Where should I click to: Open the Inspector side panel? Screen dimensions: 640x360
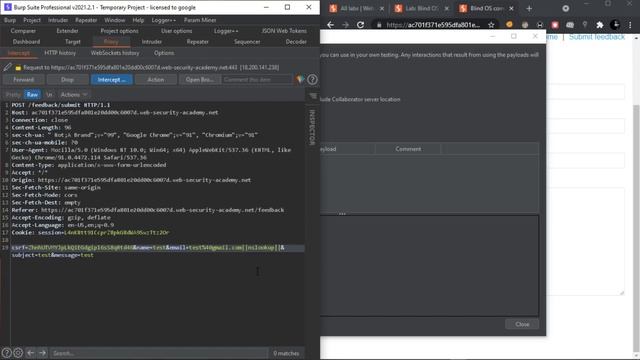click(x=312, y=127)
